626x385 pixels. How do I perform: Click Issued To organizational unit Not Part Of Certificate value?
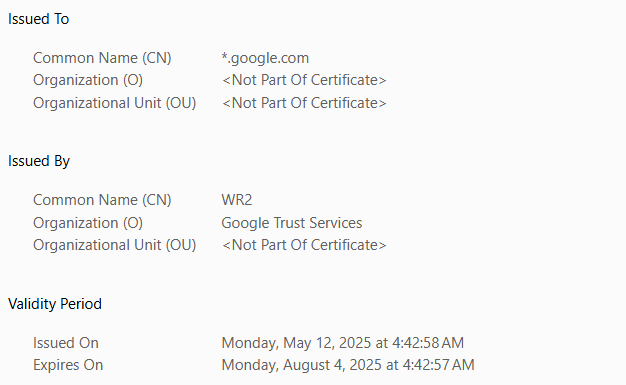pyautogui.click(x=304, y=103)
